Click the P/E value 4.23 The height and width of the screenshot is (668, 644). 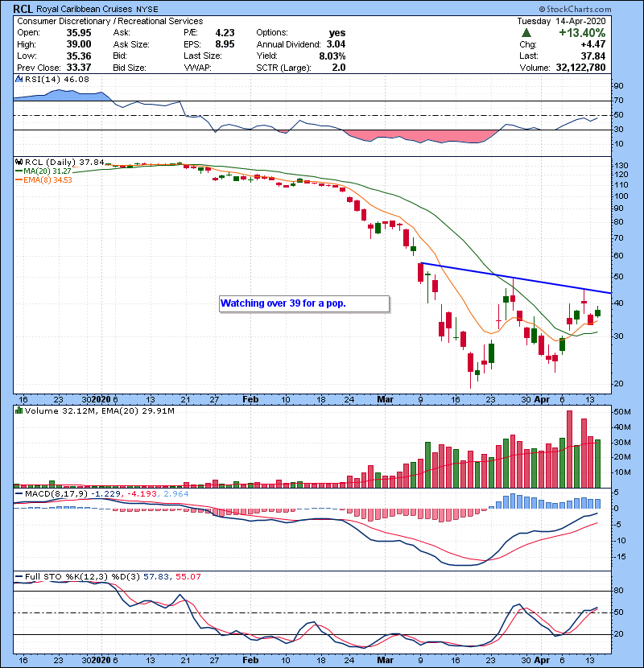click(x=225, y=33)
